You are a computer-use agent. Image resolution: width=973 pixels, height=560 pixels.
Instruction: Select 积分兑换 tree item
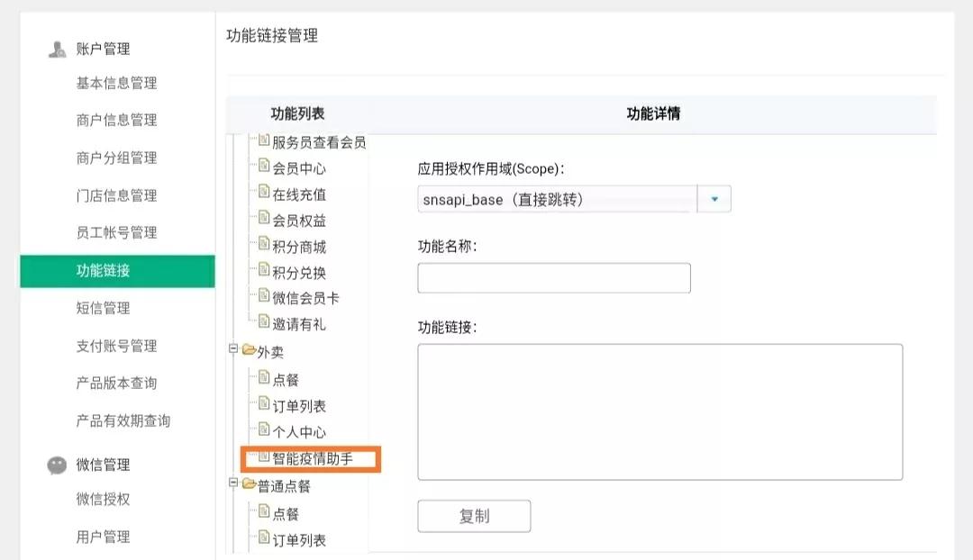[x=299, y=273]
